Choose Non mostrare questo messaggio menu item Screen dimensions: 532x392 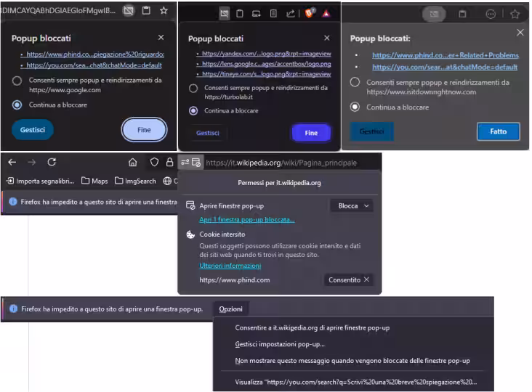click(352, 361)
